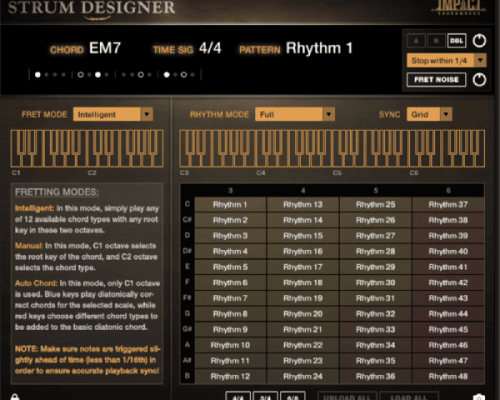Select the Rhythm 36 cell
The image size is (500, 400).
(376, 376)
